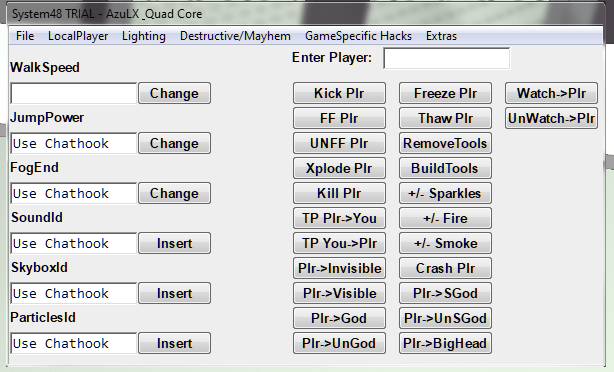Click the Crash Plr button
The image size is (614, 372).
tap(445, 268)
